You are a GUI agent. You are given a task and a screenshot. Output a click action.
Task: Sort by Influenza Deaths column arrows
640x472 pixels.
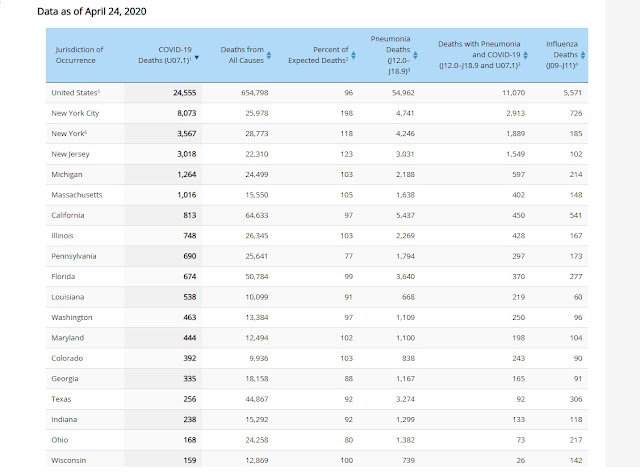[x=584, y=55]
